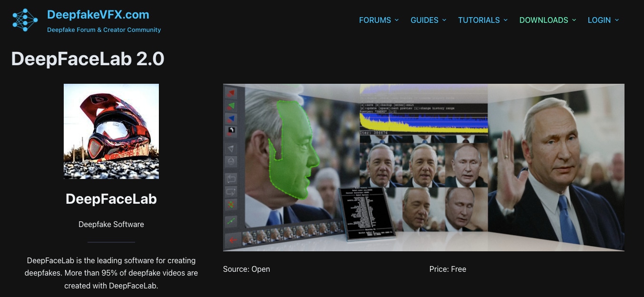Open the FORUMS menu
Viewport: 644px width, 297px height.
click(x=375, y=20)
